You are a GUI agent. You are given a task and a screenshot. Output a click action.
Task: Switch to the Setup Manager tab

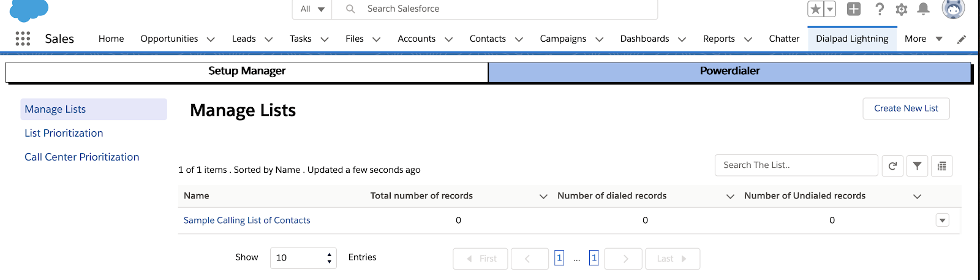(247, 71)
